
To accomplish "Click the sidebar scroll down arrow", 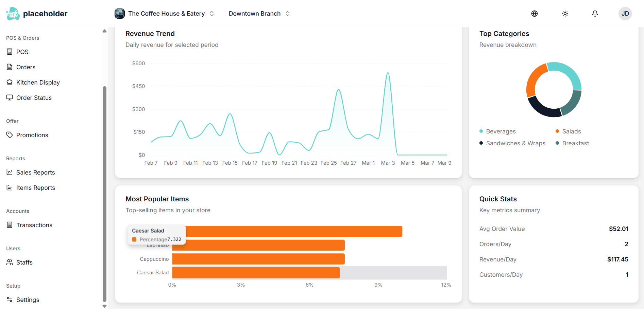I will click(x=104, y=306).
